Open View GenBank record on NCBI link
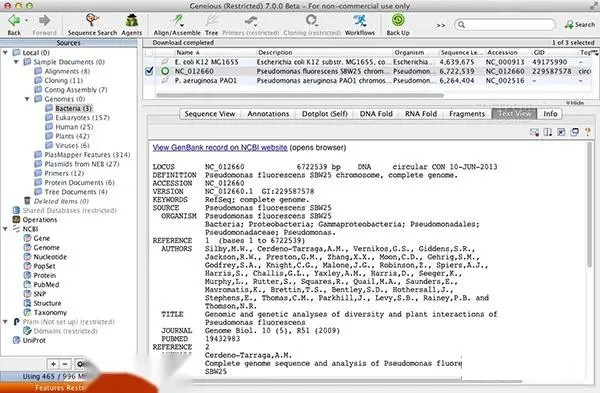 pos(220,148)
